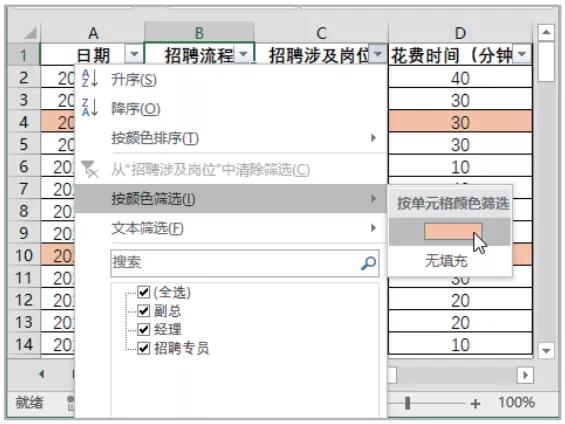This screenshot has height=424, width=565.
Task: Click vertical scrollbar up arrow
Action: 546,33
